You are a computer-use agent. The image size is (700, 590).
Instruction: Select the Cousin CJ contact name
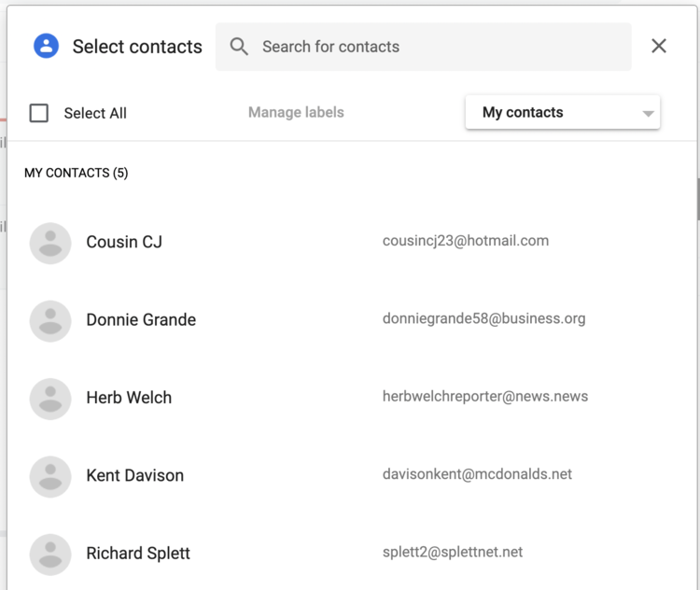tap(124, 242)
